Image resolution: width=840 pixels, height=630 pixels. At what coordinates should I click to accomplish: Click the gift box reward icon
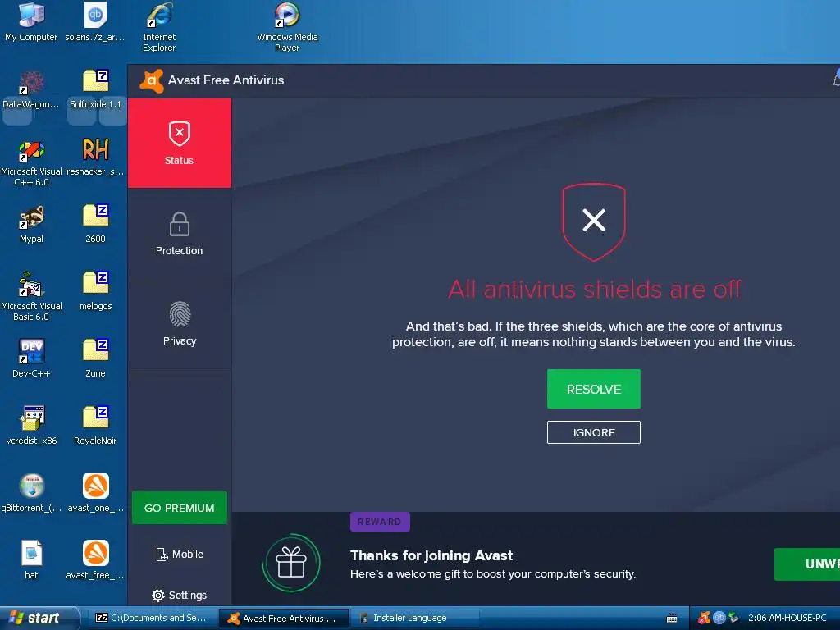pyautogui.click(x=291, y=563)
